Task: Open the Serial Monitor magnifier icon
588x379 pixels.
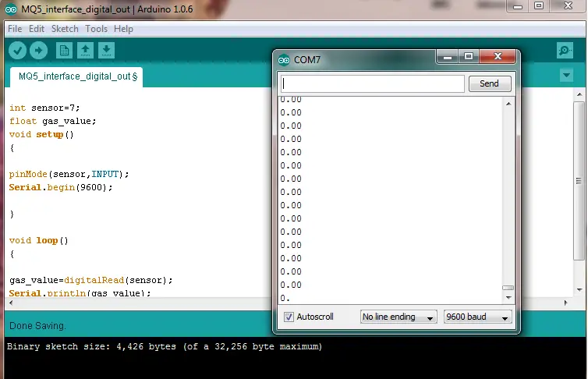Action: (x=565, y=50)
